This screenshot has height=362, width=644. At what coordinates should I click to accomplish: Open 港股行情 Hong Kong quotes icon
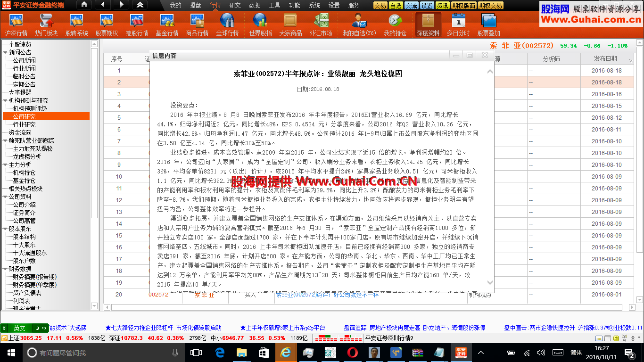137,25
